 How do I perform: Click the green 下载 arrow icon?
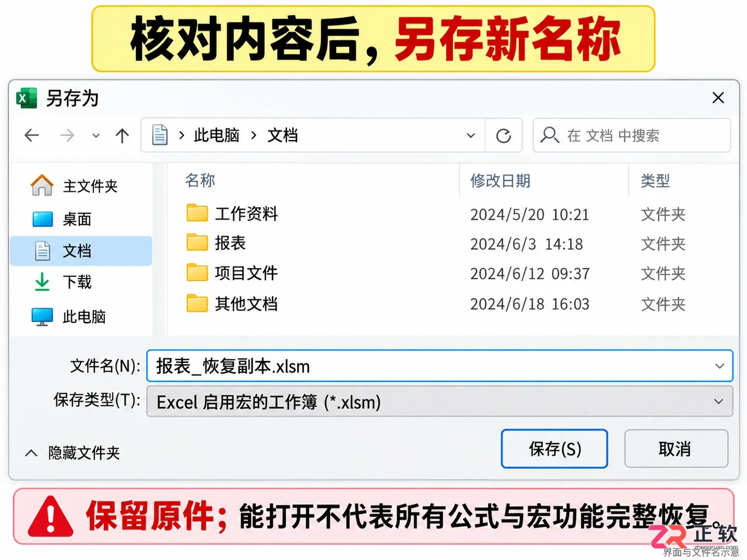[42, 282]
